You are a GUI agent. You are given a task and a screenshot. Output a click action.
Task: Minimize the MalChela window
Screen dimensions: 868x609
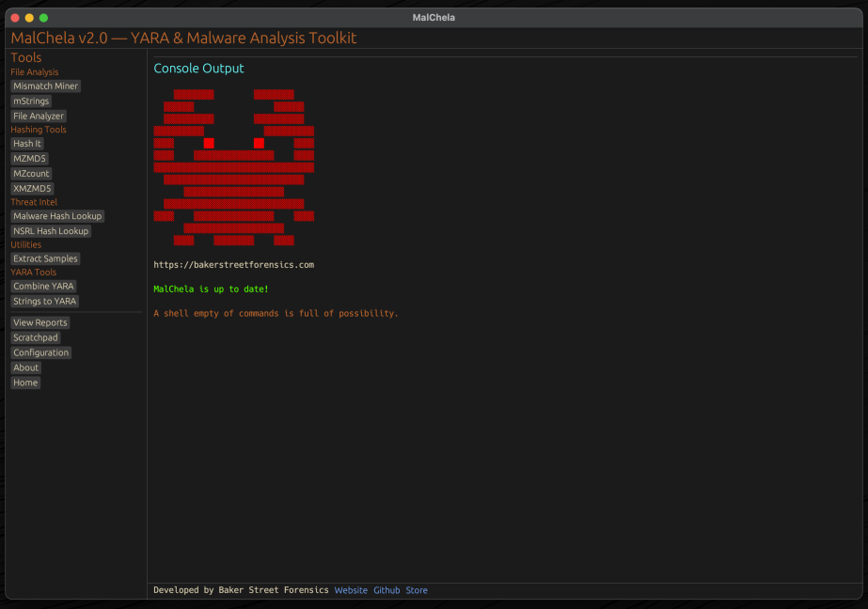(29, 18)
